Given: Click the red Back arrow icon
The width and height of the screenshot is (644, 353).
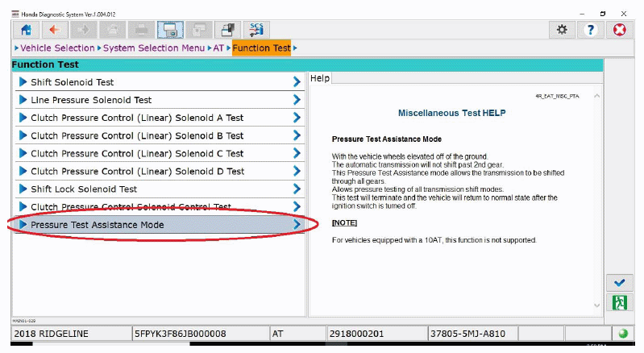Looking at the screenshot, I should pos(55,30).
